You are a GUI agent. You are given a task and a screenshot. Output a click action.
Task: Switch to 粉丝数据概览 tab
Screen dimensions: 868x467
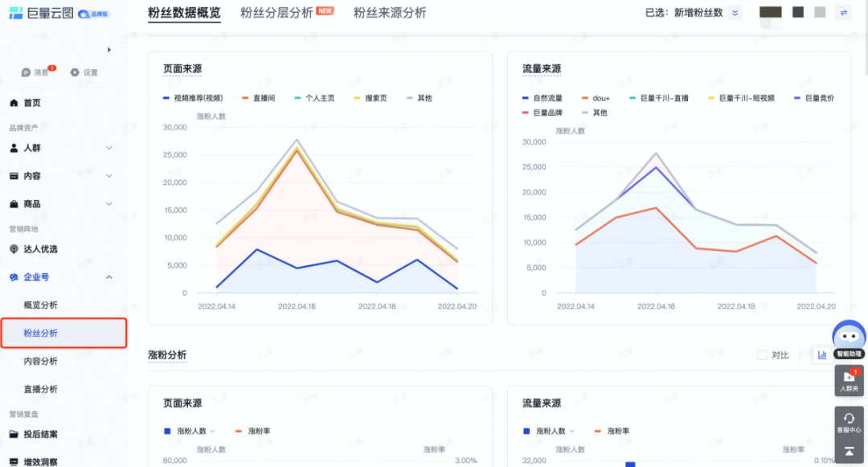click(184, 13)
